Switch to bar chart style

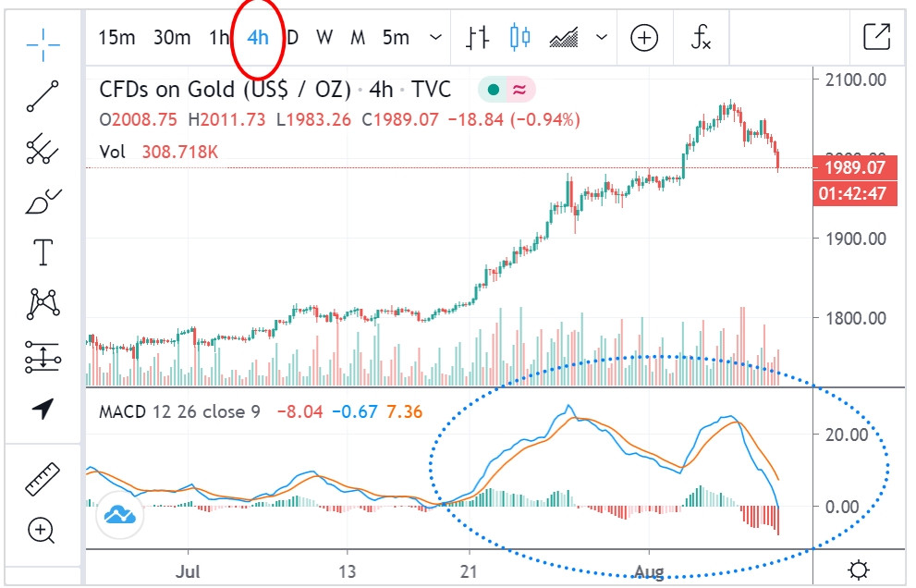477,38
